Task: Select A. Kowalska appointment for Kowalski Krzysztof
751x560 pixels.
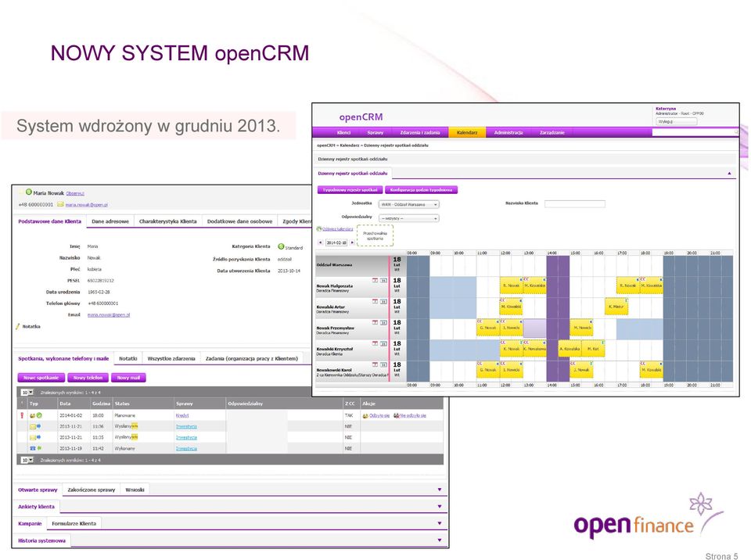Action: click(570, 348)
